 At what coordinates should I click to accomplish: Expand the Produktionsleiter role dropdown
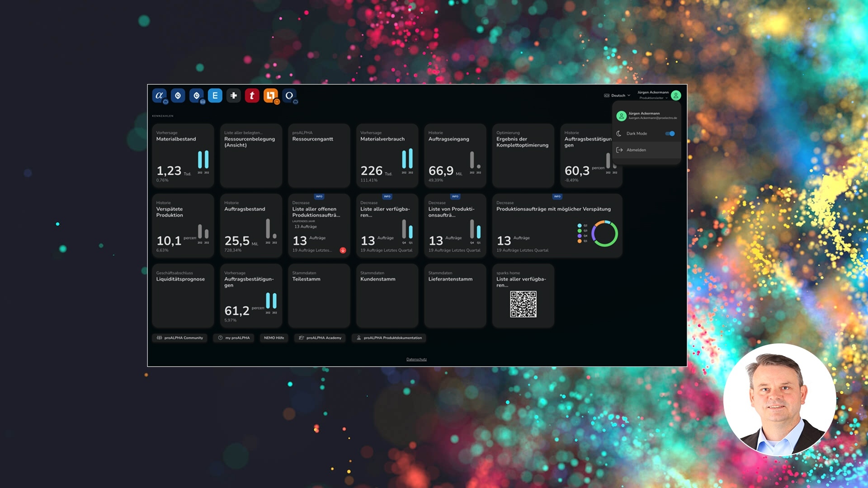coord(653,98)
